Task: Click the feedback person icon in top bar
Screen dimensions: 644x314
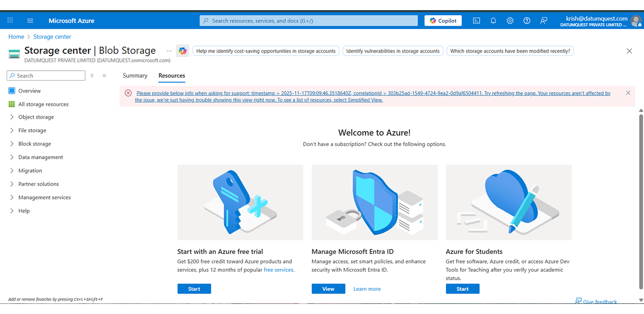Action: [543, 20]
